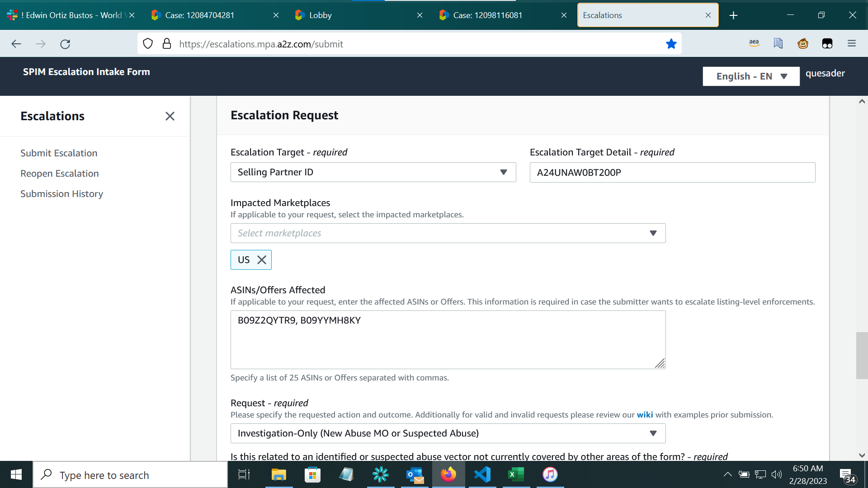
Task: Open a new browser tab
Action: 733,15
